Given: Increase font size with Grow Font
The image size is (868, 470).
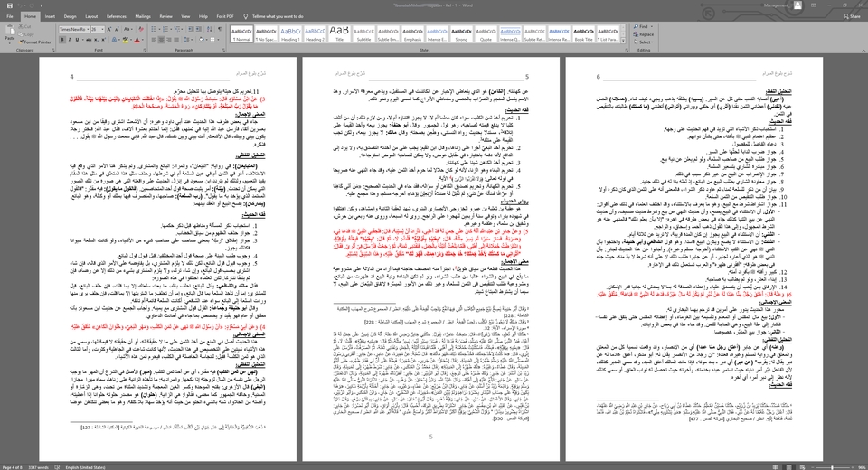Looking at the screenshot, I should pos(109,29).
